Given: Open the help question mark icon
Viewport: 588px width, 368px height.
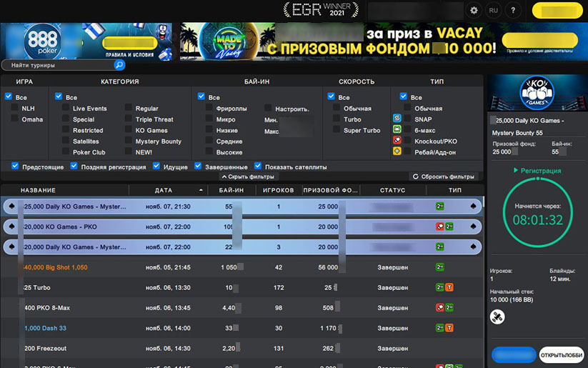Looking at the screenshot, I should pyautogui.click(x=513, y=11).
